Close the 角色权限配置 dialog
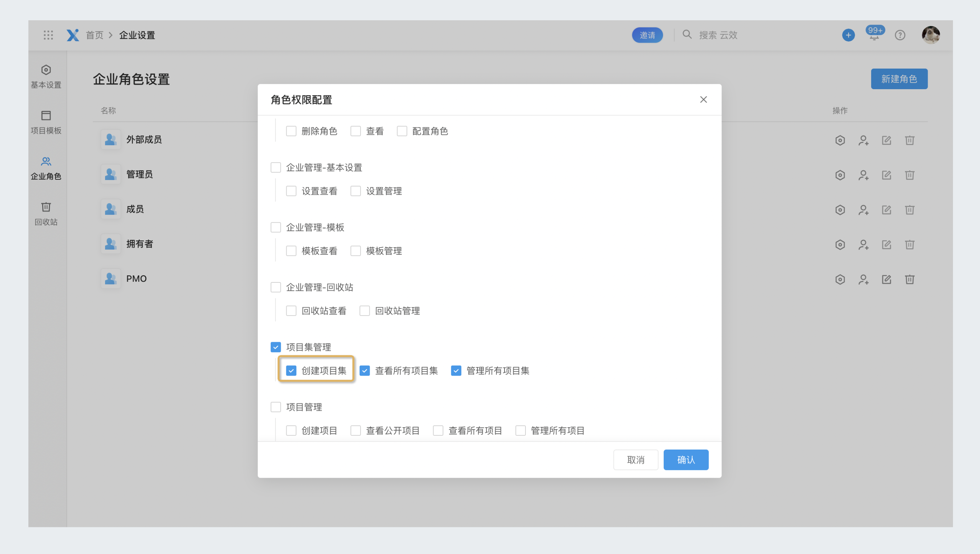This screenshot has width=980, height=554. tap(703, 99)
